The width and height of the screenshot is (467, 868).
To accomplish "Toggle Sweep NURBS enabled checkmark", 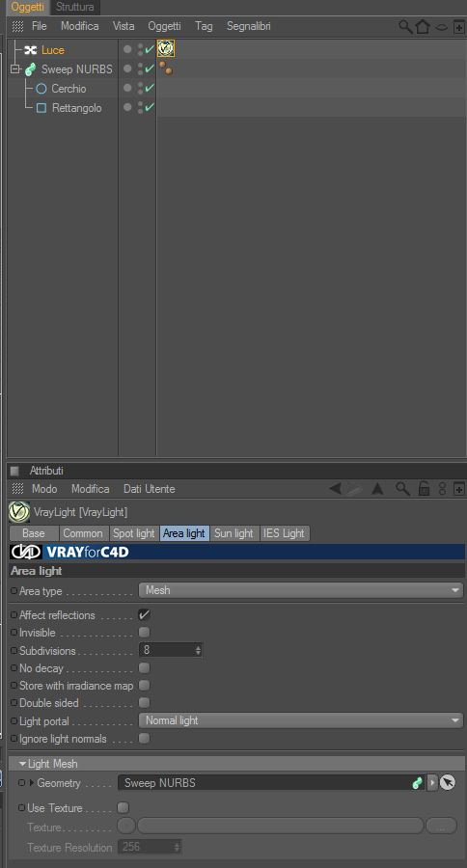I will [x=149, y=68].
